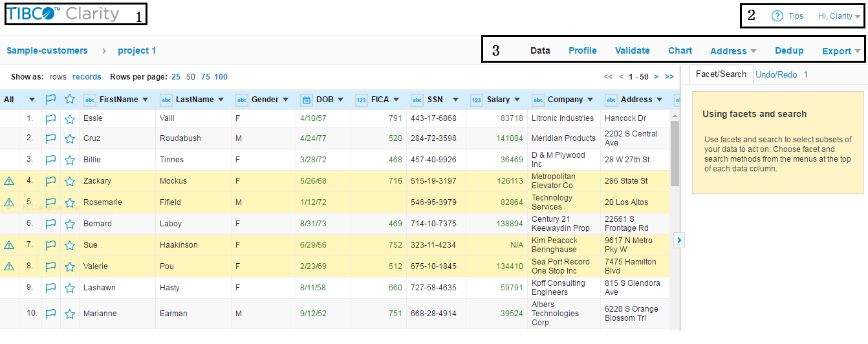Set rows per page to 100
868x344 pixels.
click(x=221, y=77)
